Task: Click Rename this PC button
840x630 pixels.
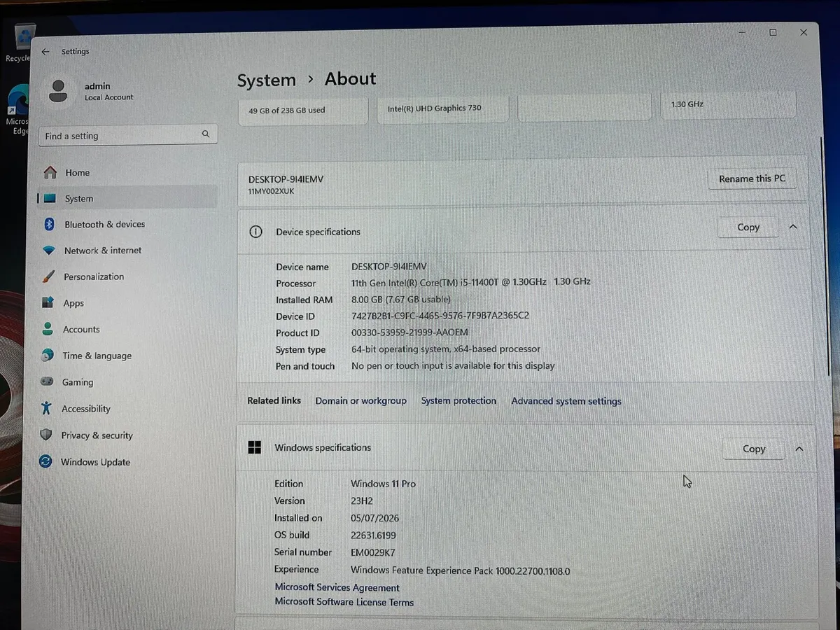Action: (752, 178)
